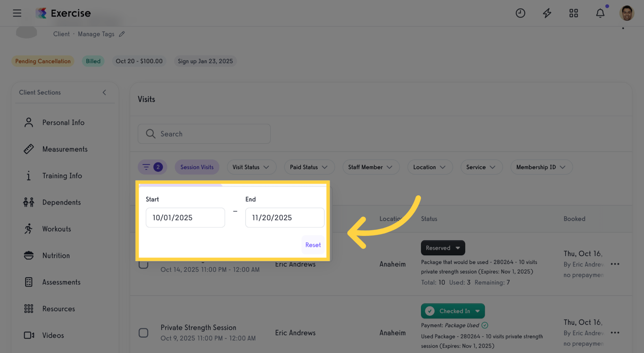The image size is (644, 353).
Task: Open the filters icon showing badge 2
Action: [152, 167]
